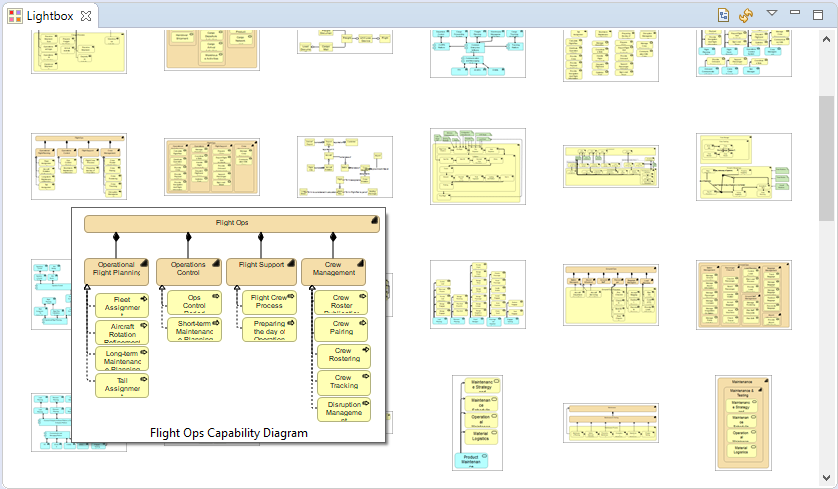Click the Tail Assignment element
This screenshot has width=838, height=489.
tap(122, 385)
